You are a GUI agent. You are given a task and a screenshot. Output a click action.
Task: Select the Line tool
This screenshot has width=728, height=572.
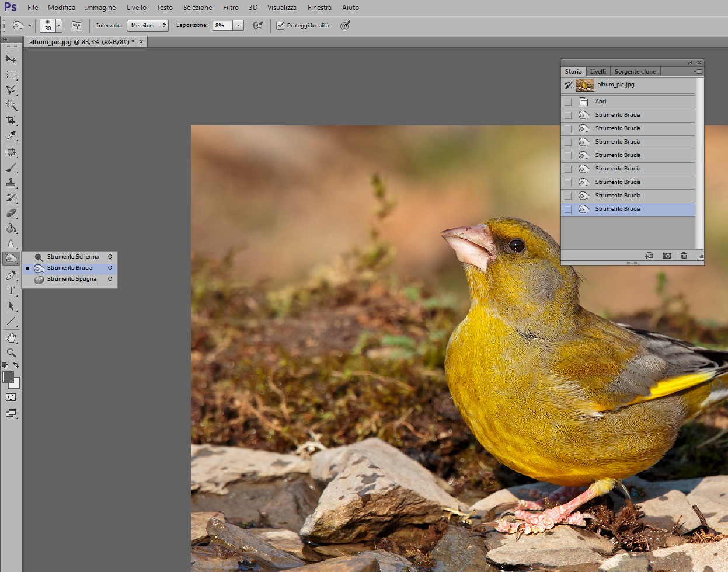11,321
